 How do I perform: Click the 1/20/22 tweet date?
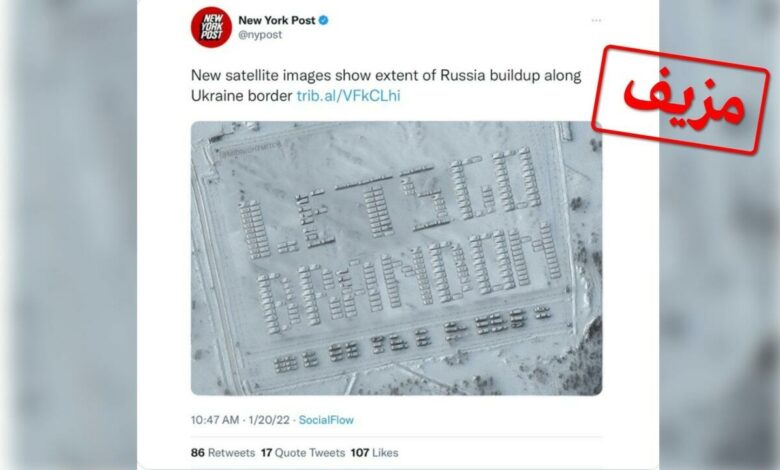coord(269,420)
